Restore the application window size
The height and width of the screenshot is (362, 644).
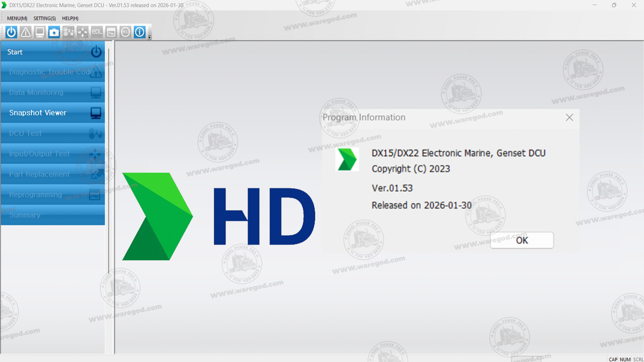[x=614, y=5]
